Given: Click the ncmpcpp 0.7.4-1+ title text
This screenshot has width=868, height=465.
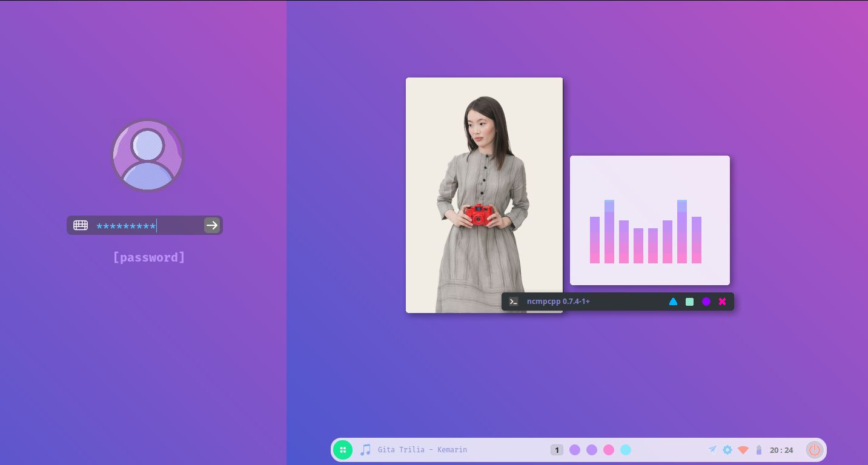Looking at the screenshot, I should (558, 302).
